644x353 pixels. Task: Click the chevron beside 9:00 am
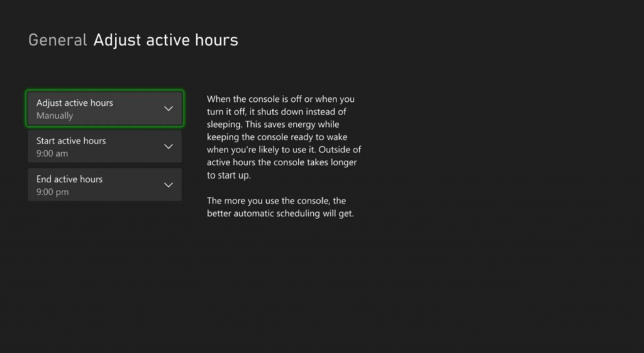(x=168, y=147)
